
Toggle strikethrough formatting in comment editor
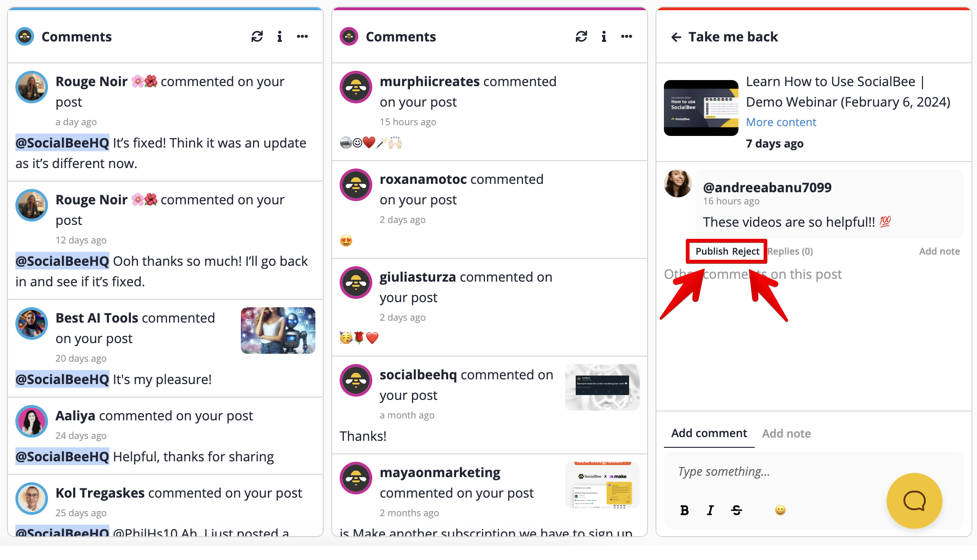737,510
